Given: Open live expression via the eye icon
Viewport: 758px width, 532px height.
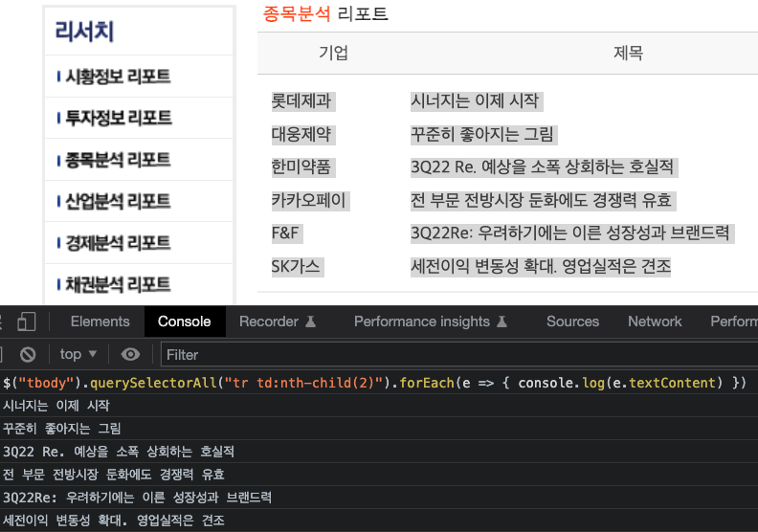Looking at the screenshot, I should click(x=130, y=355).
